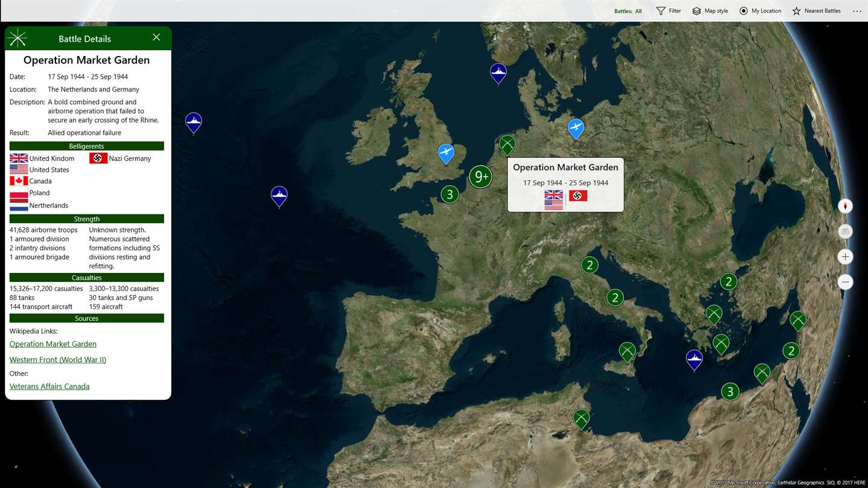This screenshot has height=488, width=868.
Task: Open Operation Market Garden Wikipedia link
Action: click(x=53, y=344)
